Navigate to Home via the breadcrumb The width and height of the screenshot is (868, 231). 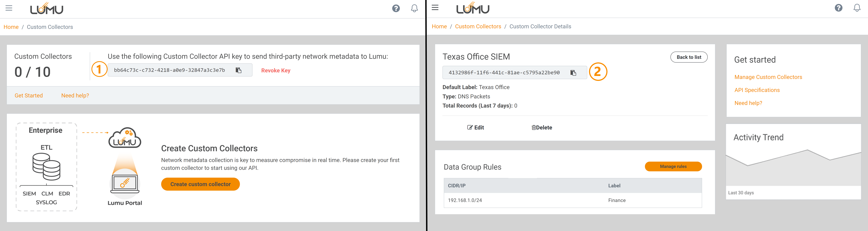tap(11, 27)
